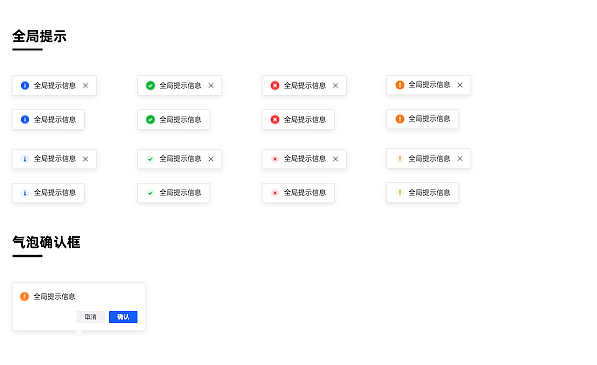Image resolution: width=597 pixels, height=365 pixels.
Task: Confirm with the blue 确认 button
Action: (x=123, y=317)
